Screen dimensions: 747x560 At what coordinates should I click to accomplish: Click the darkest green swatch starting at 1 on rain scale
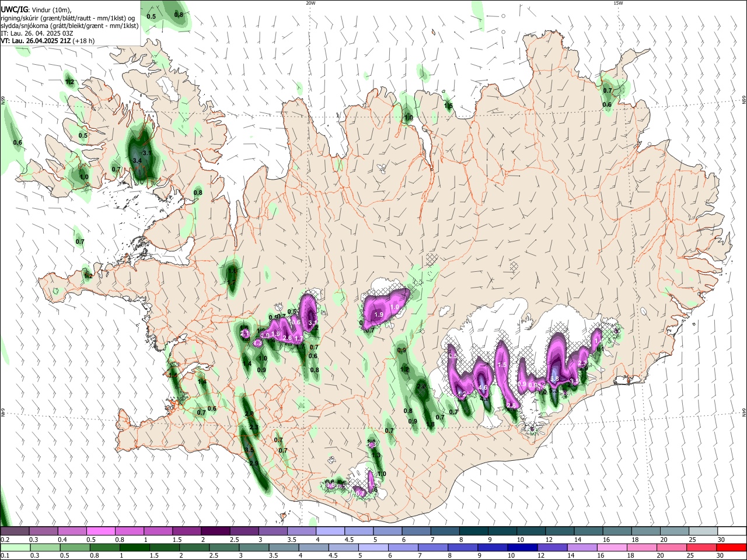(134, 547)
